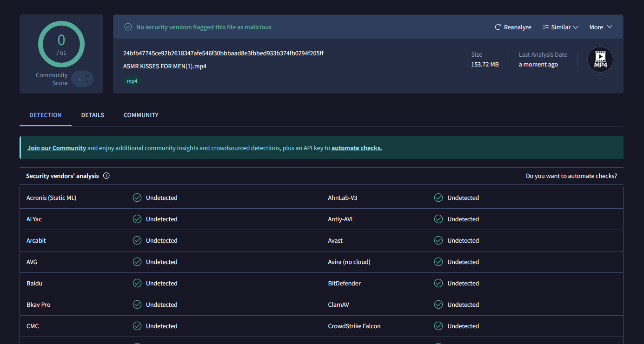Click the Arcabit vendor name
The image size is (644, 344).
tap(36, 240)
